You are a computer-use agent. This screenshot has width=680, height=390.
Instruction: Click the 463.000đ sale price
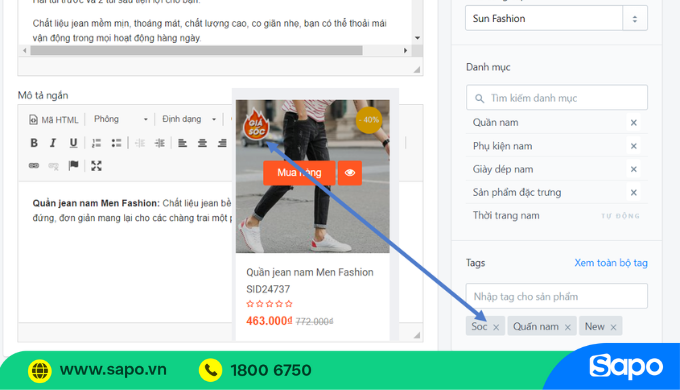pyautogui.click(x=269, y=321)
